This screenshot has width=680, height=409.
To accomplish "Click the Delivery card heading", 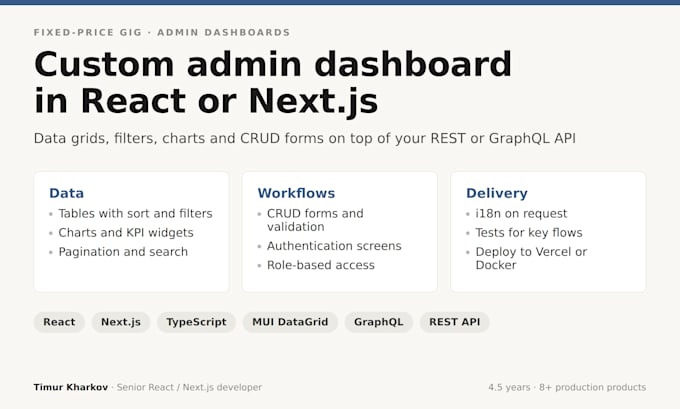I will pos(497,193).
